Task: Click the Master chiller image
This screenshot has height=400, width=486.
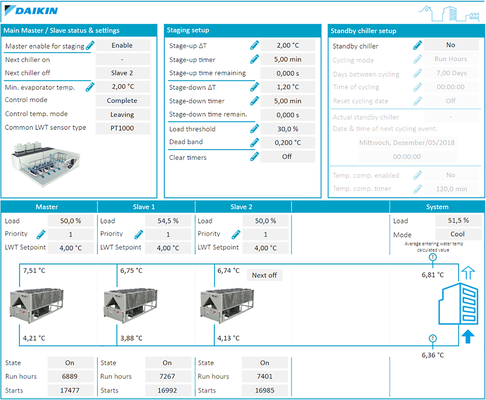Action: [x=36, y=305]
